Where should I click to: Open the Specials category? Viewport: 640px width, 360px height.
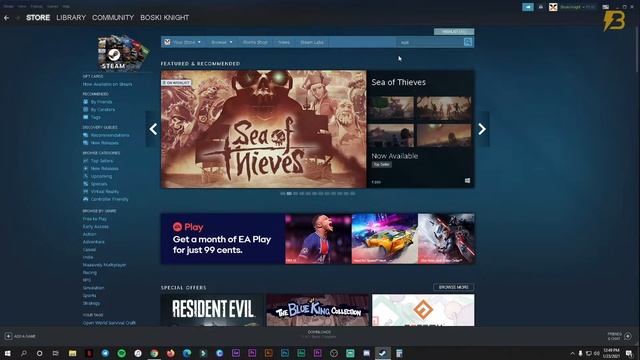pos(99,184)
